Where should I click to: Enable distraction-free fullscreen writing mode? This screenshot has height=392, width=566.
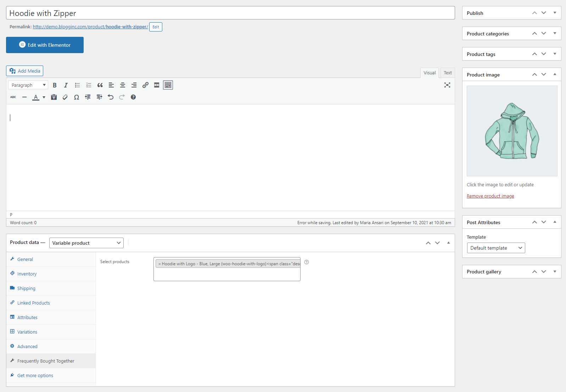pos(447,85)
